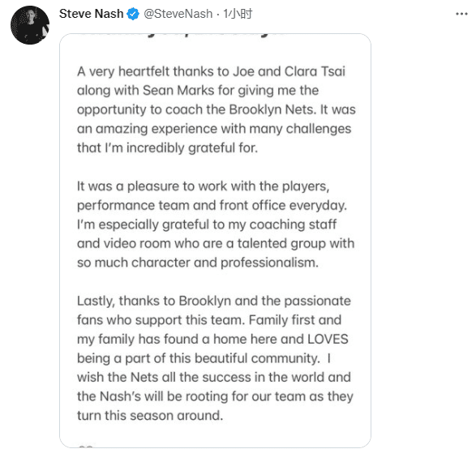The width and height of the screenshot is (476, 449).
Task: Click the words 'Brooklyn Nets' in statement
Action: 272,109
